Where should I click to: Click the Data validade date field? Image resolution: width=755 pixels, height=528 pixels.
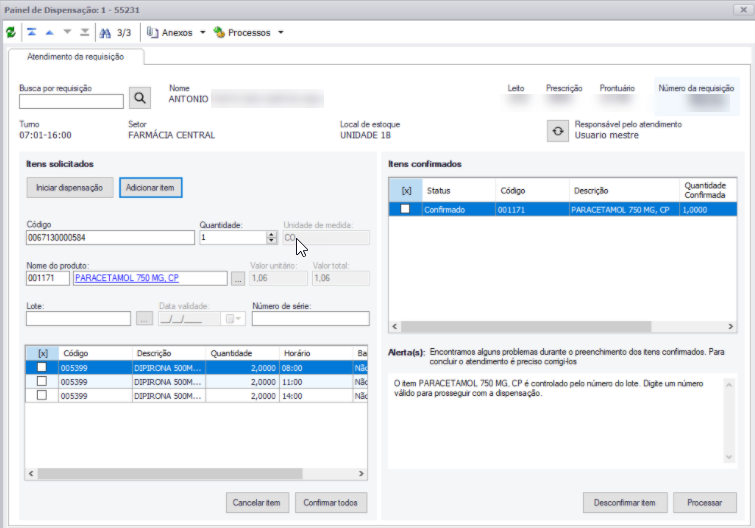point(189,319)
